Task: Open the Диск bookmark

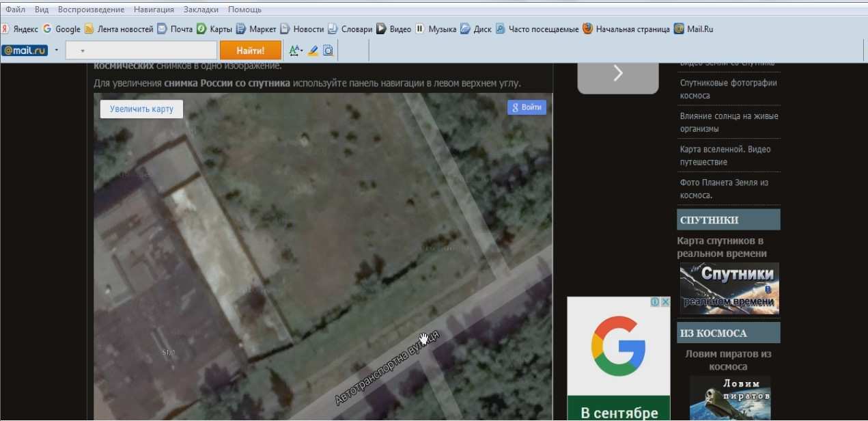Action: pyautogui.click(x=476, y=29)
